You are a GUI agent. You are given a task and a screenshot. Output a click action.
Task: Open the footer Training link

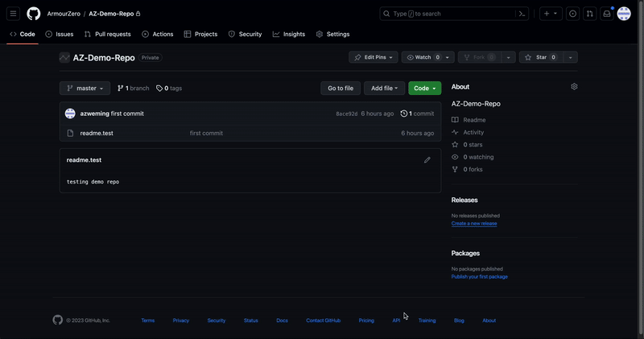pyautogui.click(x=427, y=320)
